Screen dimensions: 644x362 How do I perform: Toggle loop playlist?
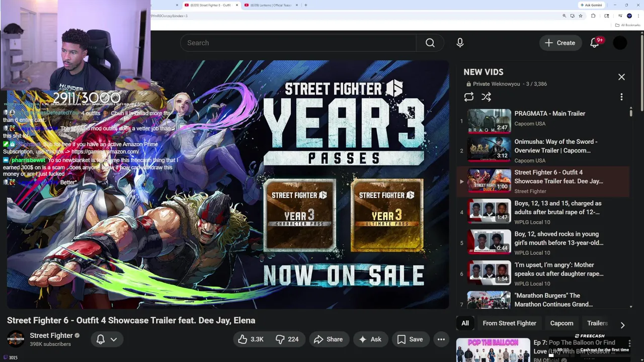point(469,97)
